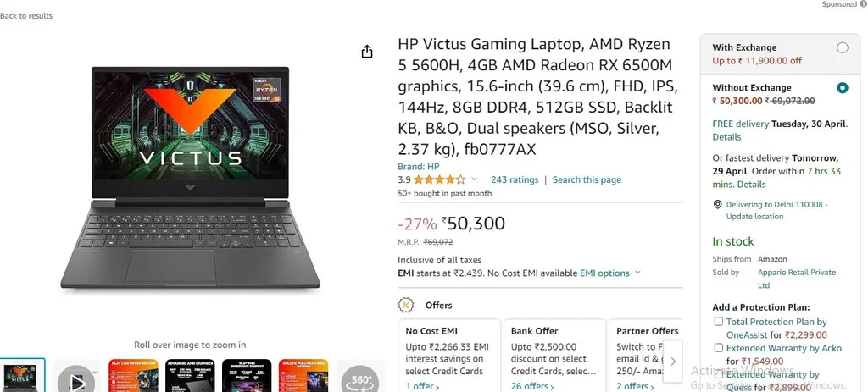Check Total Protection Plan by OneAssist

point(719,321)
